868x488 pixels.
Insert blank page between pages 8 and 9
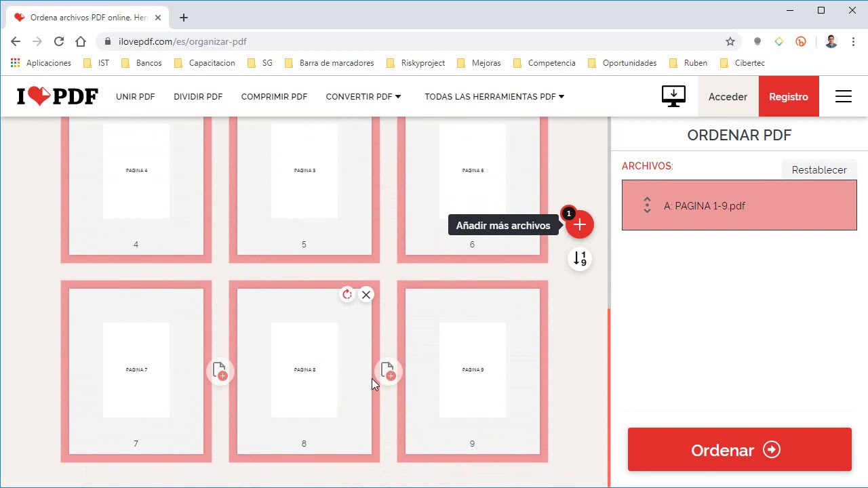[388, 371]
